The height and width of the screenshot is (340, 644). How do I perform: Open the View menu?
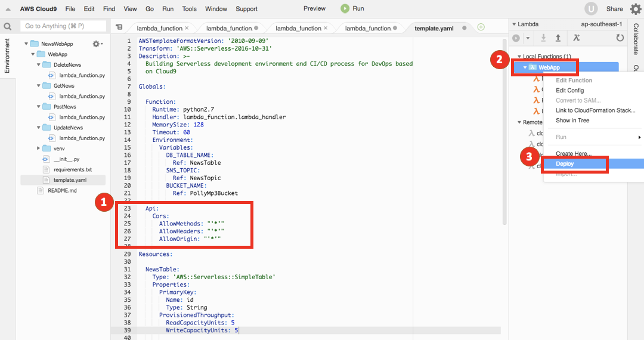tap(130, 8)
